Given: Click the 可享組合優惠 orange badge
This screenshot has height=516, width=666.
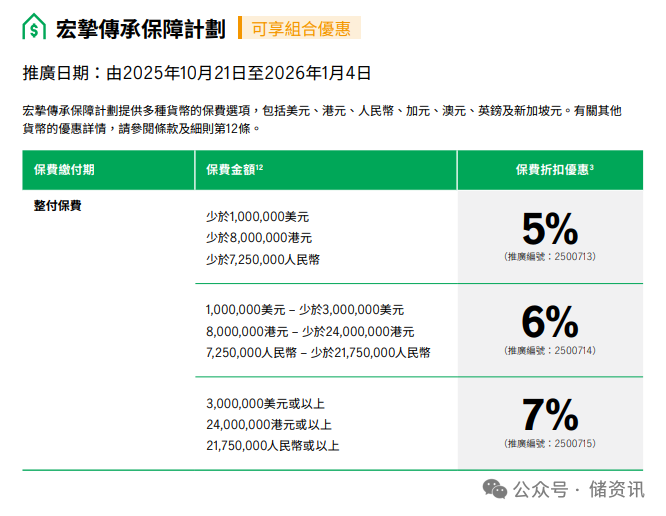Looking at the screenshot, I should (x=300, y=28).
